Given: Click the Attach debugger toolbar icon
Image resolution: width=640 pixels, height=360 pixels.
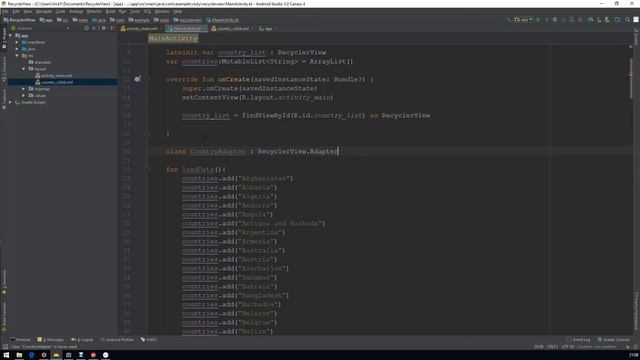Looking at the screenshot, I should click(571, 20).
